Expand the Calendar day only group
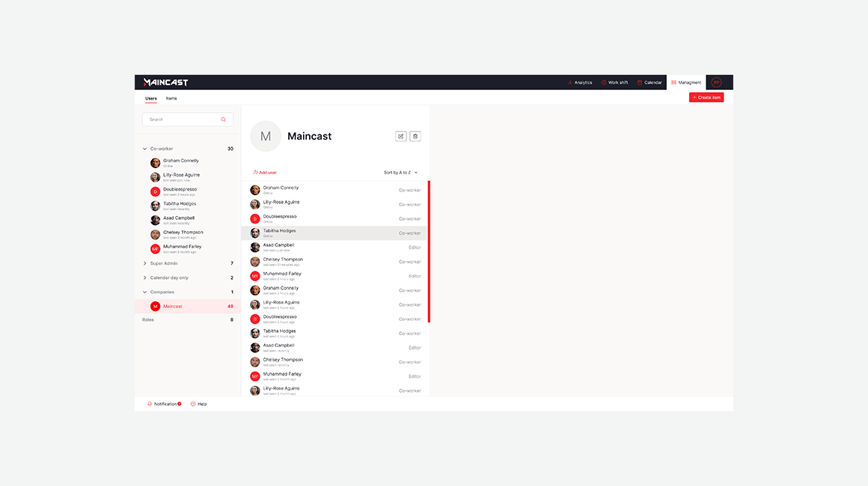Viewport: 868px width, 486px height. pos(145,277)
